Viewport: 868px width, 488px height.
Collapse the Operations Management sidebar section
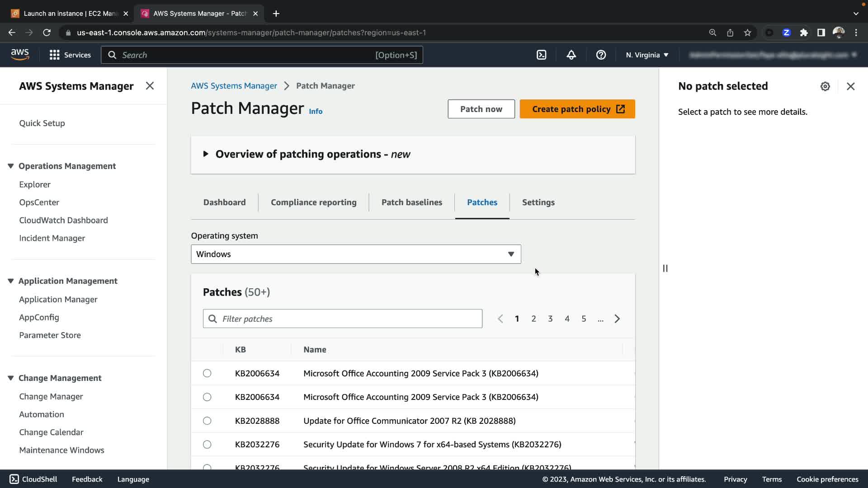coord(11,166)
